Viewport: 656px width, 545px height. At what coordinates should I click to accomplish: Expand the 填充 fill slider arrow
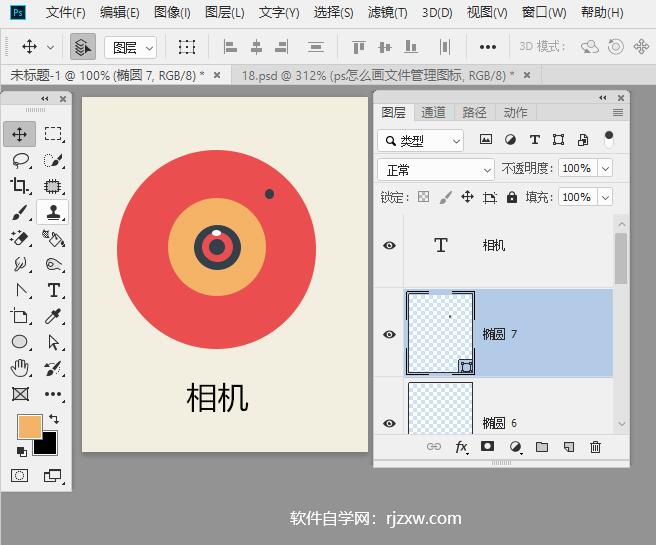[x=605, y=197]
